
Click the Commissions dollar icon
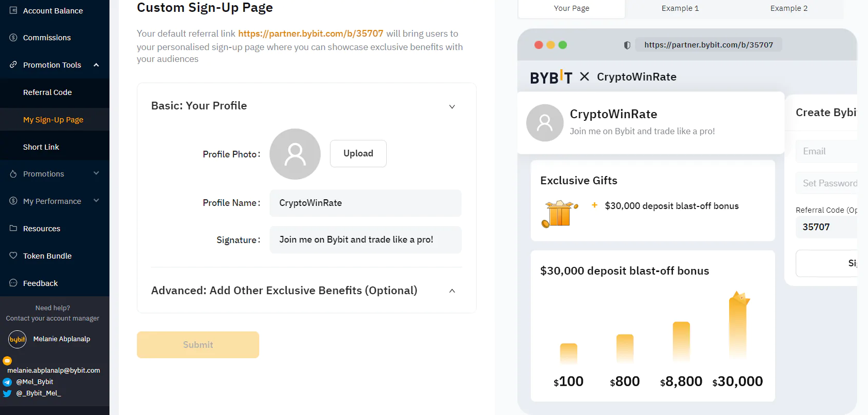[x=13, y=38]
